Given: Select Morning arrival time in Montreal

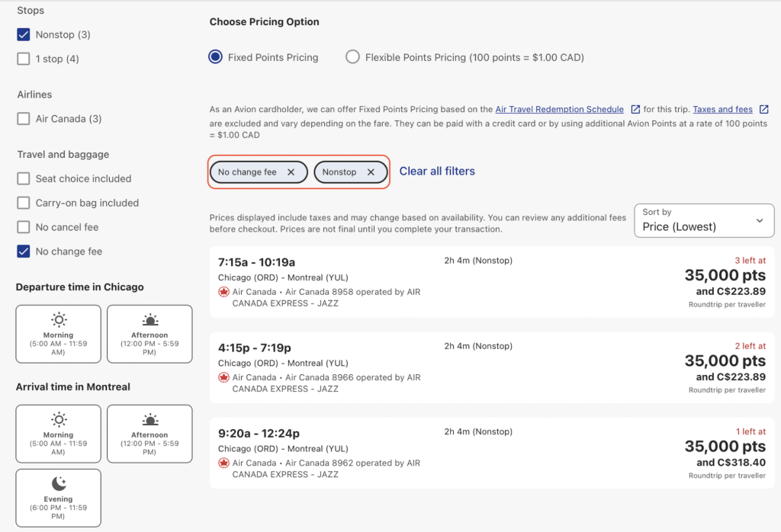Looking at the screenshot, I should click(x=58, y=434).
